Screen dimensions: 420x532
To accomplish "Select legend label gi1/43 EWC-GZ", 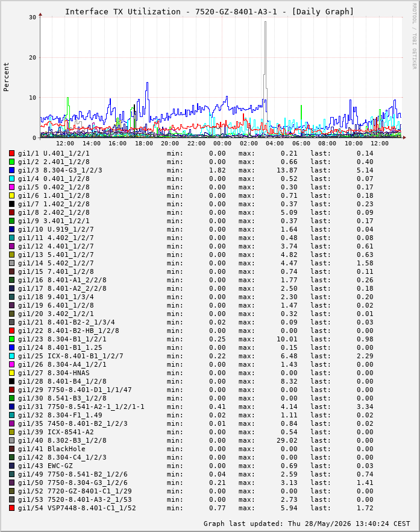I will coord(45,466).
